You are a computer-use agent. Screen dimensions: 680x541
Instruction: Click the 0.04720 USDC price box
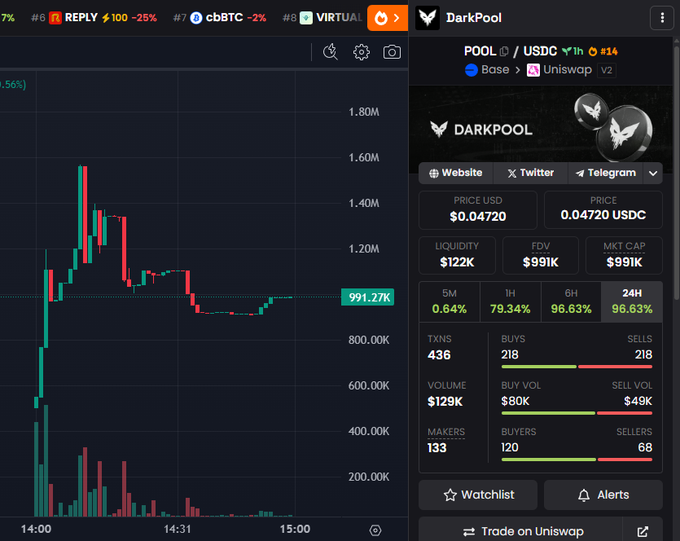pos(603,210)
